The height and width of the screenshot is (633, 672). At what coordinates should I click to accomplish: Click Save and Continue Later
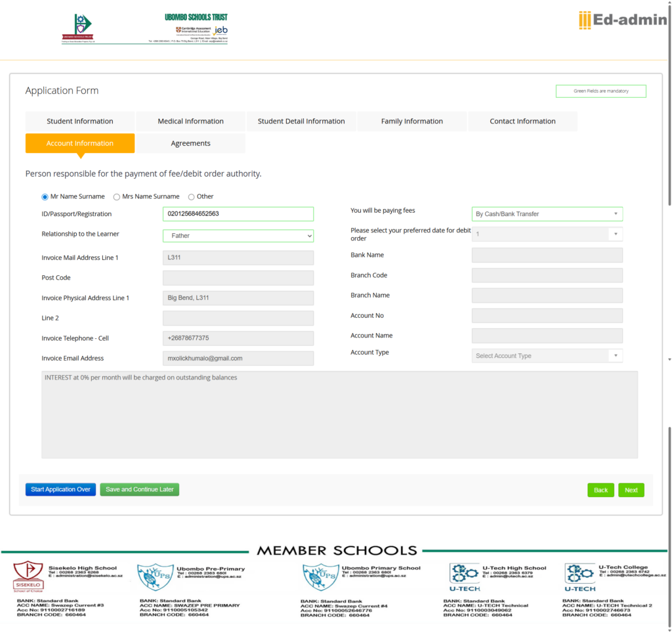click(139, 489)
